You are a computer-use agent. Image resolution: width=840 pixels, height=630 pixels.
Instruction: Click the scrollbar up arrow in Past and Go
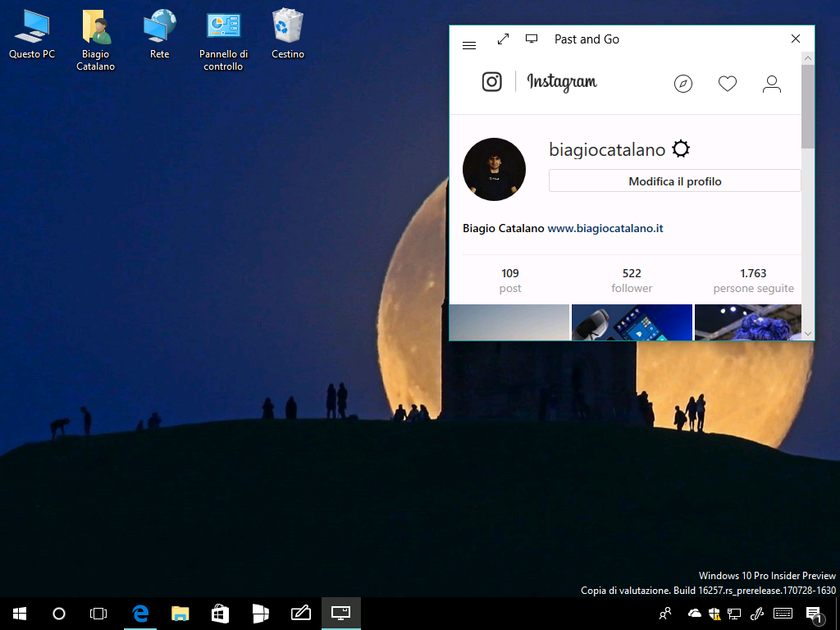tap(808, 58)
